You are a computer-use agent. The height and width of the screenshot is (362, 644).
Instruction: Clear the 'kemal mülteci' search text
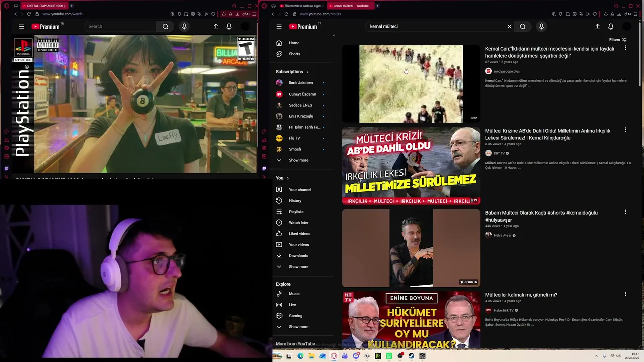[509, 27]
